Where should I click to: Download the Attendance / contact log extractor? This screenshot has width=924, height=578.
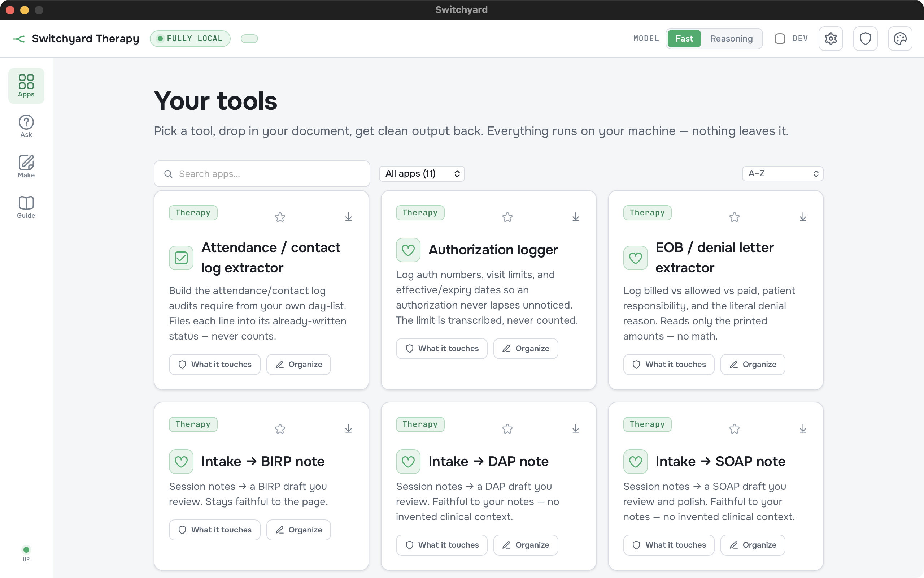(348, 217)
